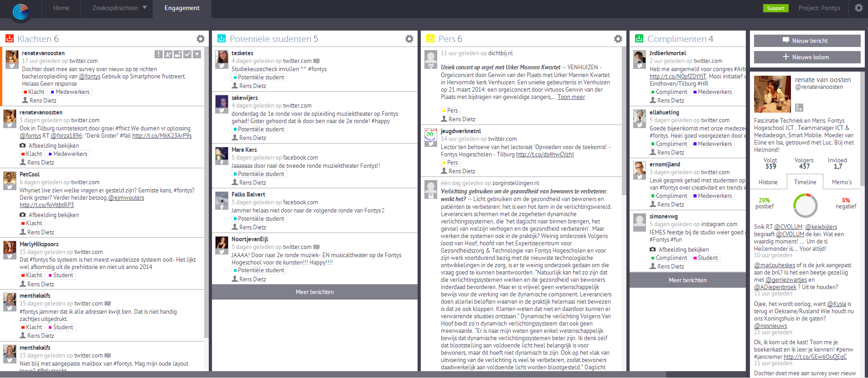Open @nosnieuws link in timeline
Viewport: 868px width, 378px height.
770,326
